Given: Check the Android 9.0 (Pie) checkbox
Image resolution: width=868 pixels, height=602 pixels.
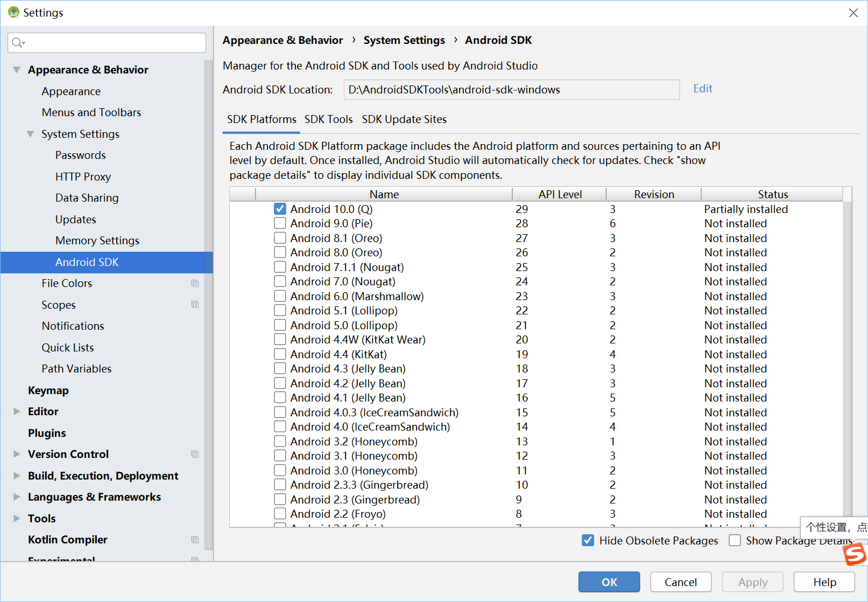Looking at the screenshot, I should click(280, 223).
